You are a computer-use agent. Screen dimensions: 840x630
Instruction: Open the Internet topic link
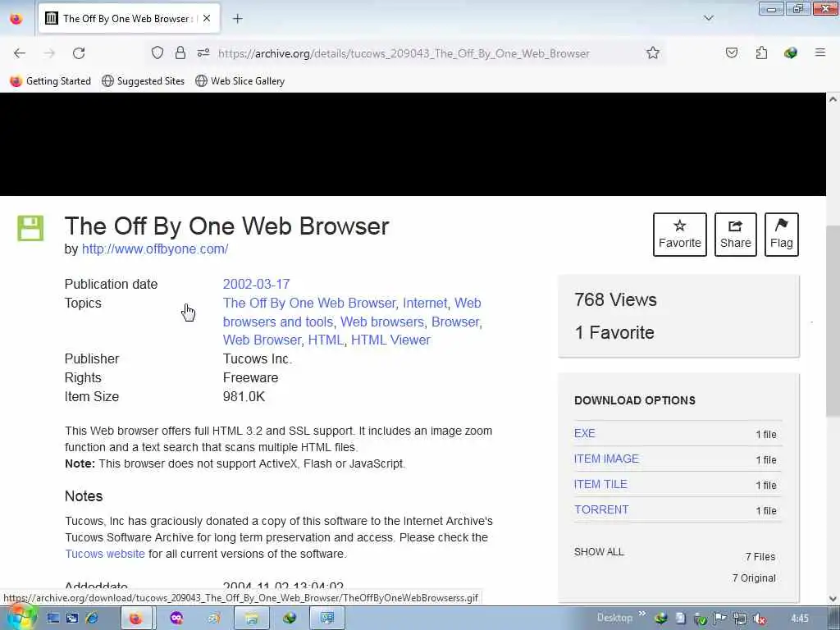click(x=425, y=304)
